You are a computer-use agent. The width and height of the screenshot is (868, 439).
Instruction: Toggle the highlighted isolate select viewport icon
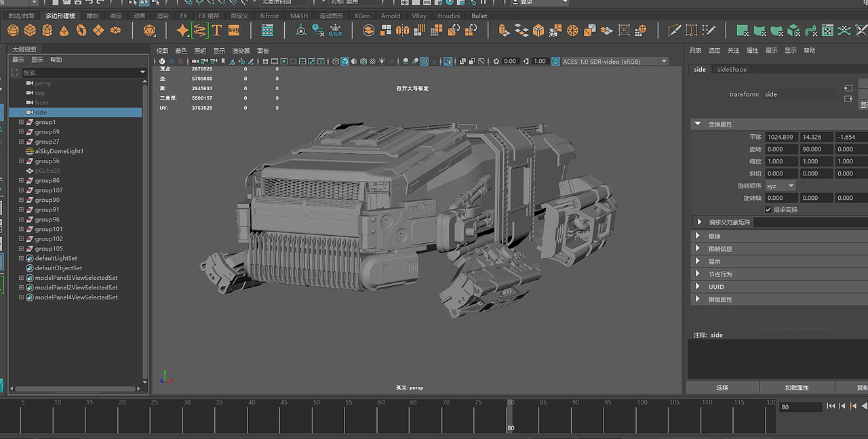pos(448,61)
